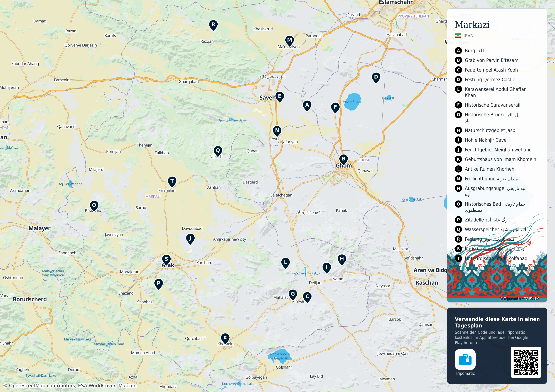555x392 pixels.
Task: Click map pin R near Razqan
Action: [213, 25]
